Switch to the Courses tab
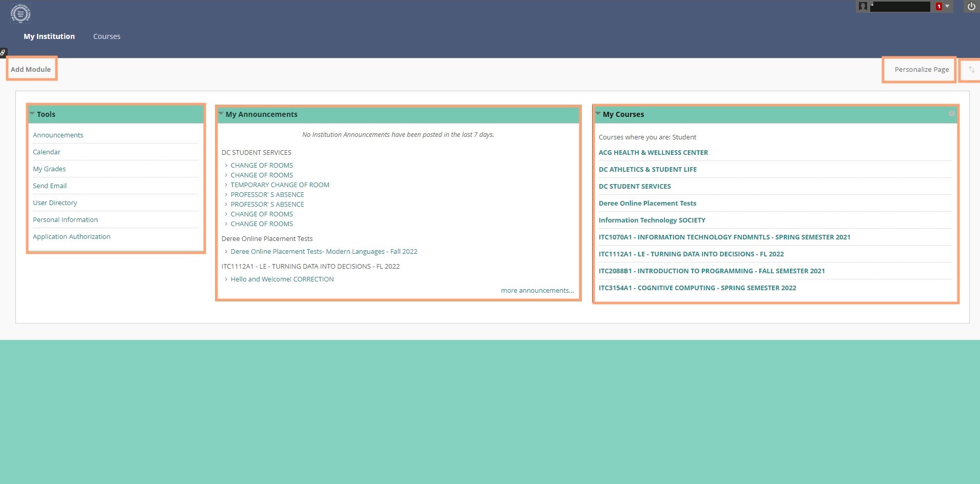 [107, 36]
